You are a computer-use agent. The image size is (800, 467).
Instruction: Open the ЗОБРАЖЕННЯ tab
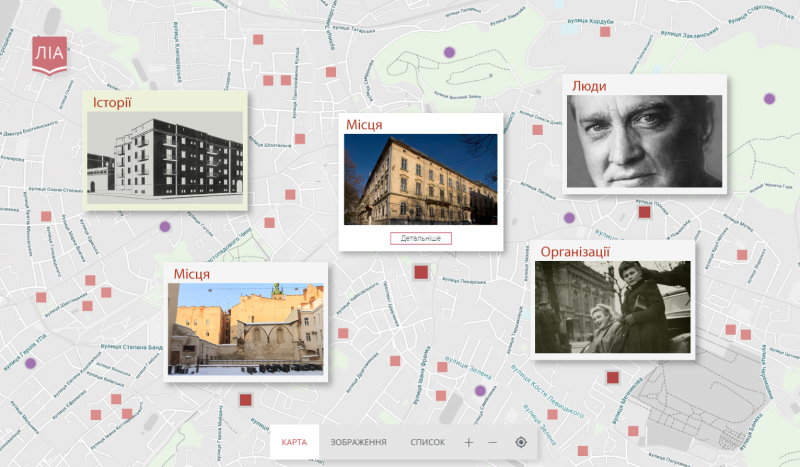click(x=358, y=442)
